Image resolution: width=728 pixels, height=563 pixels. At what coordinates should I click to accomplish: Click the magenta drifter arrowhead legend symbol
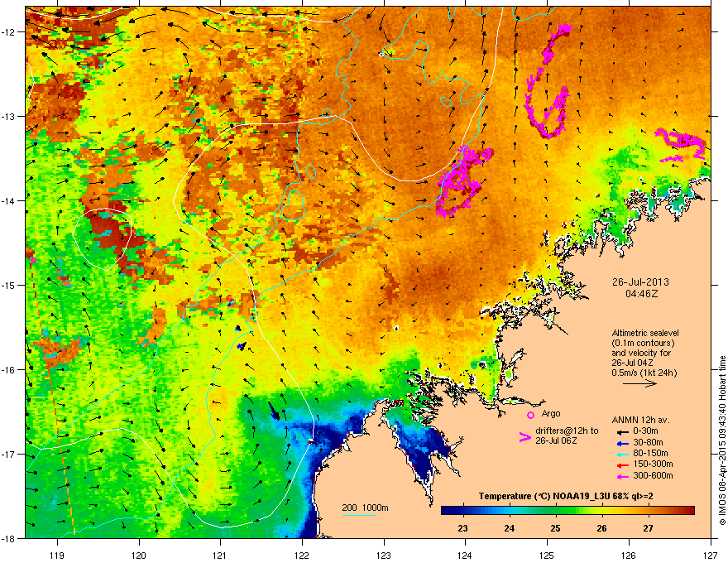[524, 436]
